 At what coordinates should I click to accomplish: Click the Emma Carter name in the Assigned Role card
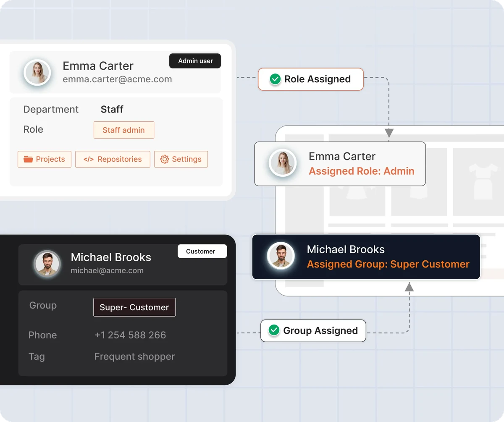pos(342,156)
